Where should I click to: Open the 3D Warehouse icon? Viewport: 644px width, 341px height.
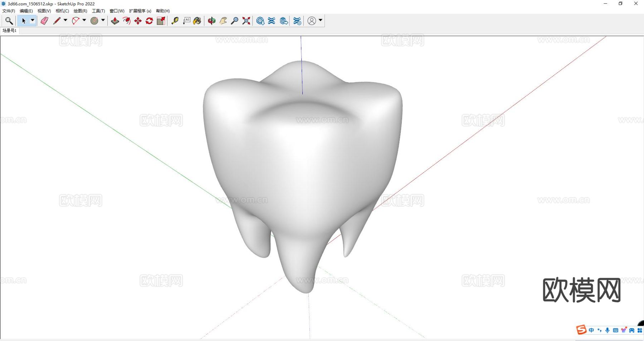pyautogui.click(x=260, y=21)
